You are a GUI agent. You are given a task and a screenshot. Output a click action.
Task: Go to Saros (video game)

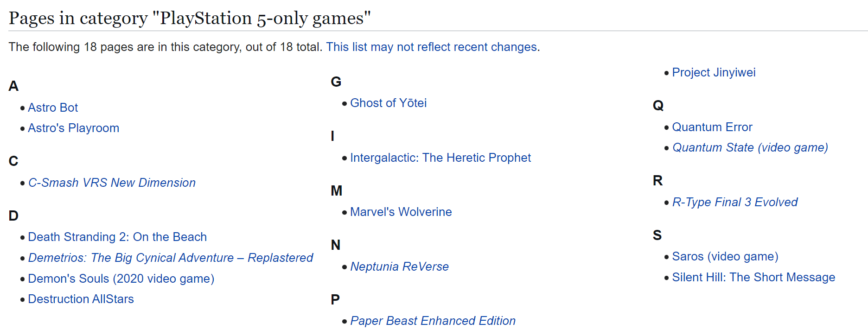(725, 256)
